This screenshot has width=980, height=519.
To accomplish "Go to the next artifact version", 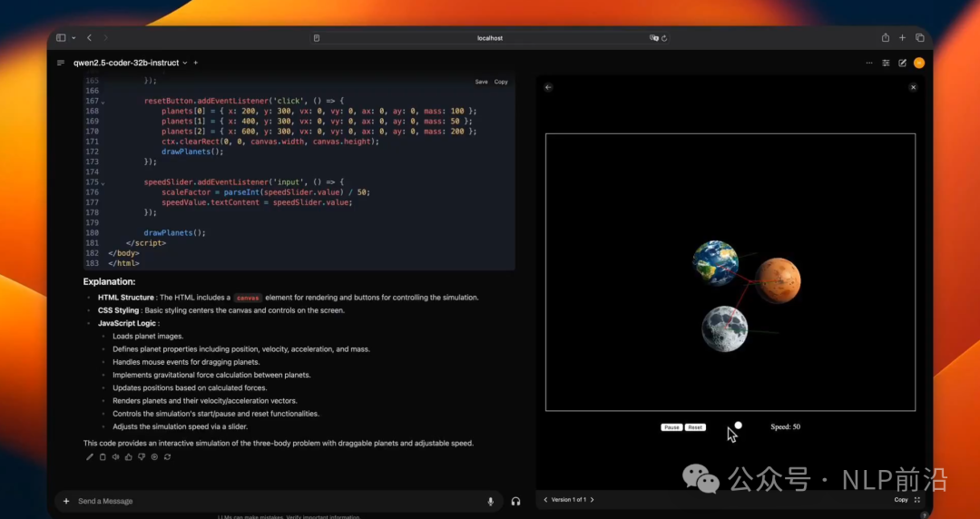I will coord(592,500).
